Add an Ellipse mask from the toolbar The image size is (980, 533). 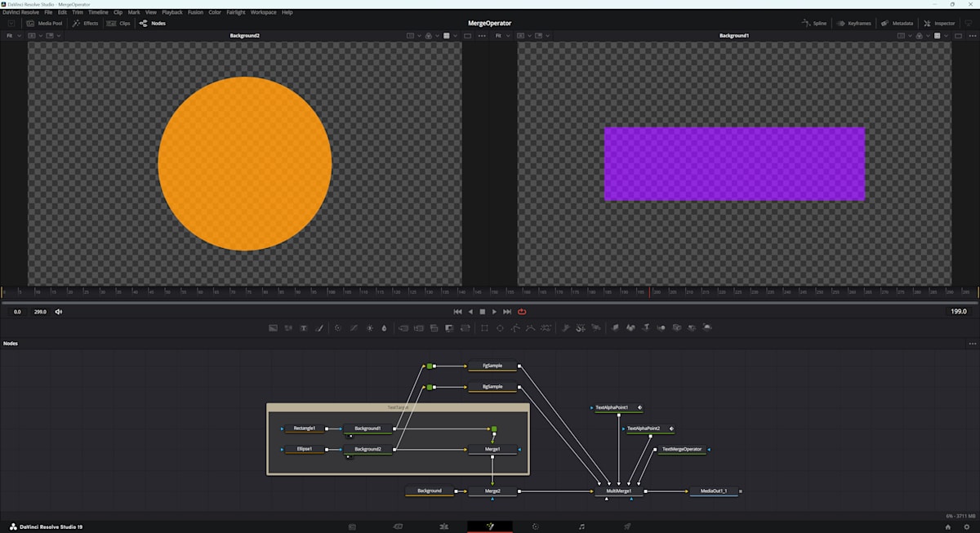(500, 328)
